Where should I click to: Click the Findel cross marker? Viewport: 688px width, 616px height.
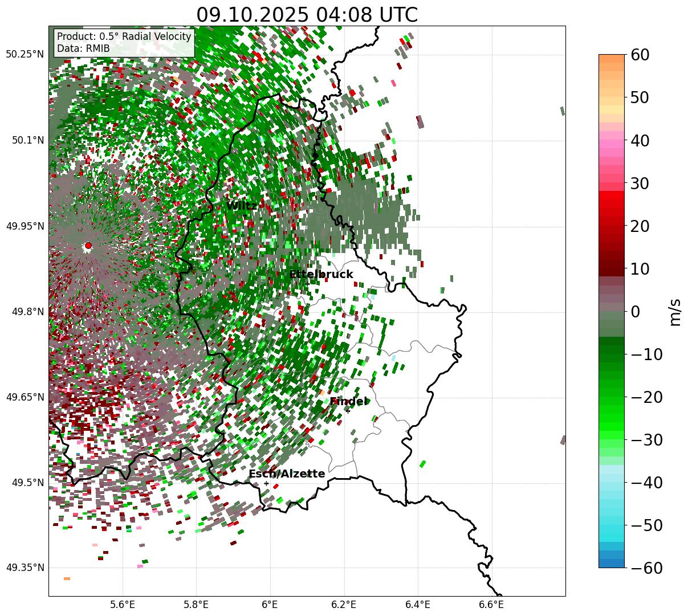pyautogui.click(x=348, y=410)
